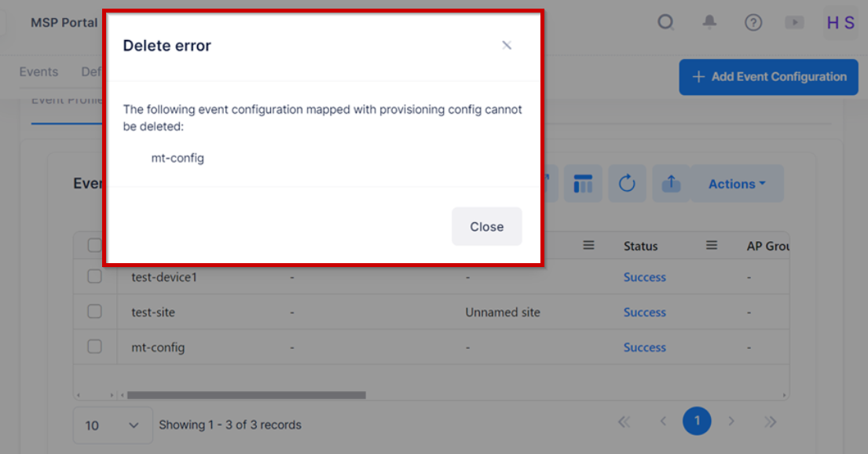Open notifications bell
The image size is (868, 454).
coord(709,23)
